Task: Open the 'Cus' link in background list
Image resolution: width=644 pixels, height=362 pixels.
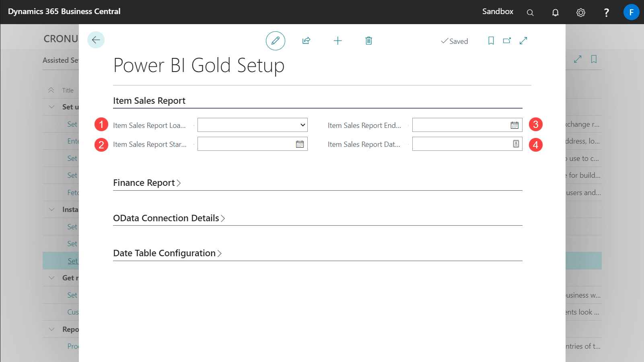Action: (x=73, y=312)
